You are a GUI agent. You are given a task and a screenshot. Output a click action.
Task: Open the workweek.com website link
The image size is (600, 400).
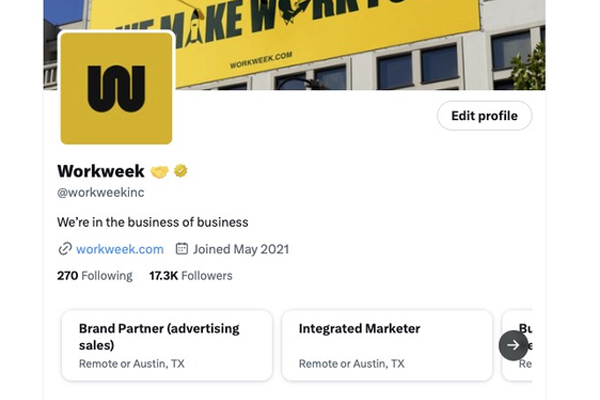click(120, 249)
